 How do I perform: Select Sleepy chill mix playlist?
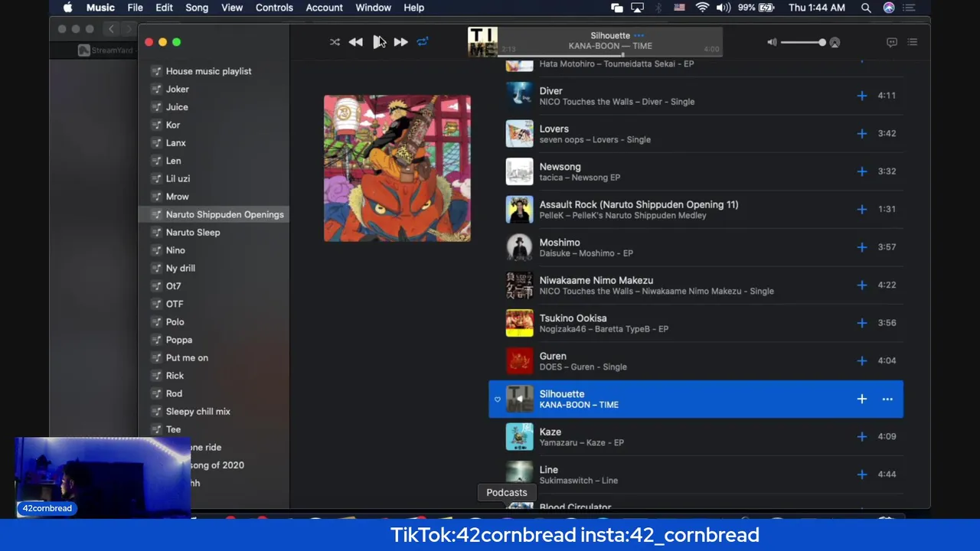coord(214,411)
